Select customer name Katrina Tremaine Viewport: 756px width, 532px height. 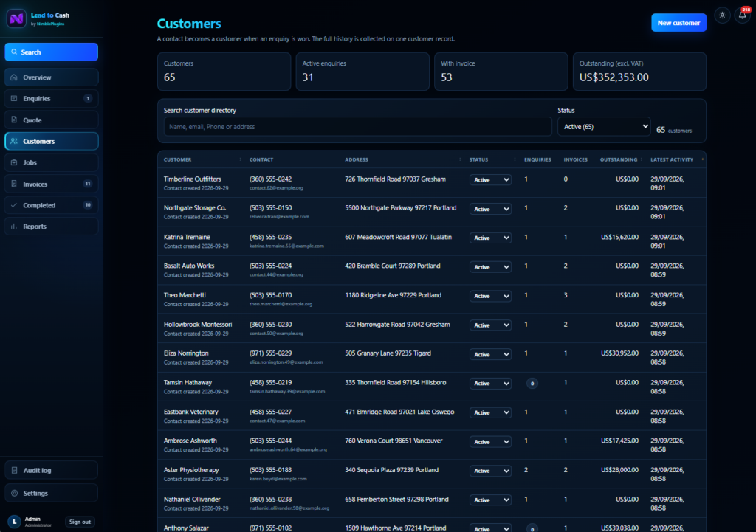point(187,237)
